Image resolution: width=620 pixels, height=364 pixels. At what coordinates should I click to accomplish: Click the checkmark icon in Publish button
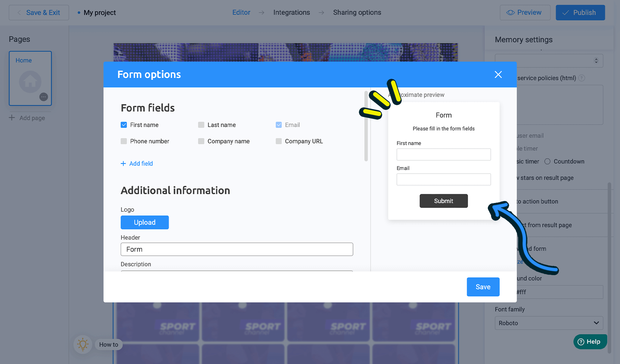point(566,13)
